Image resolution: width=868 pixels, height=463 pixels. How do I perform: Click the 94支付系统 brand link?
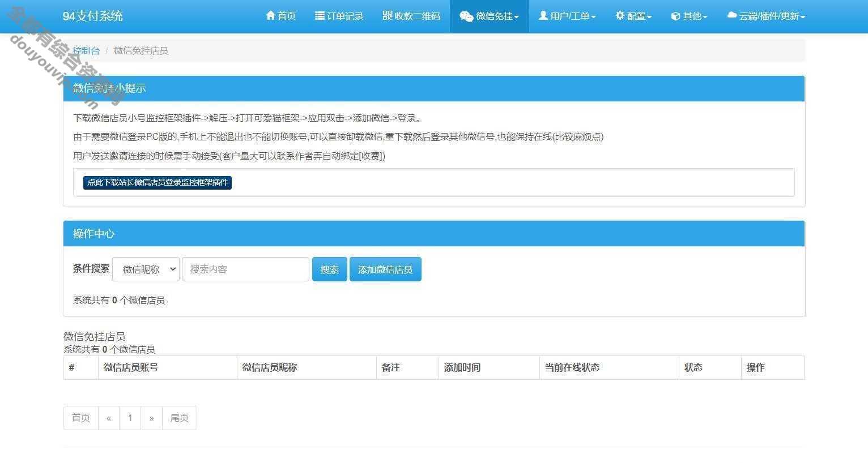(x=93, y=16)
